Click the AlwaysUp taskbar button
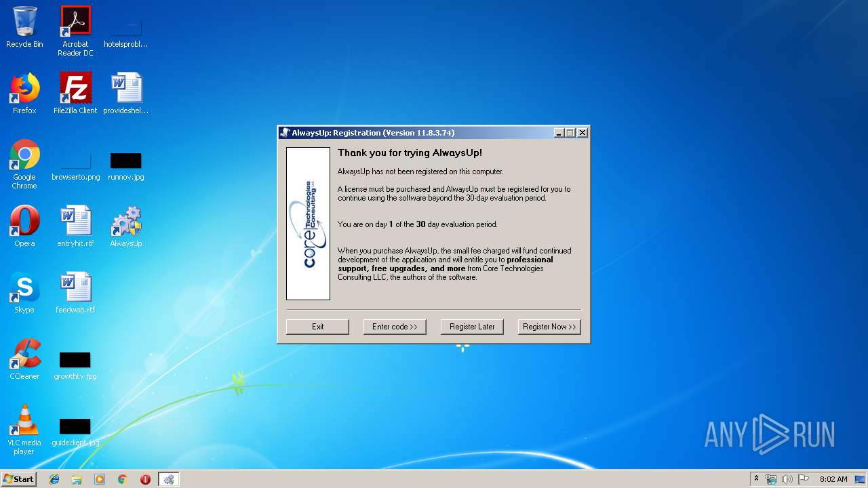 tap(169, 479)
